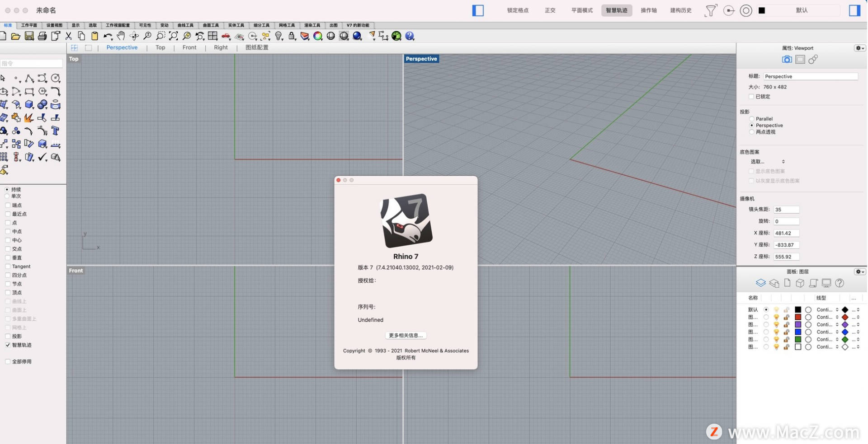Open linetype dropdown for white layer
Image resolution: width=868 pixels, height=444 pixels.
(827, 347)
